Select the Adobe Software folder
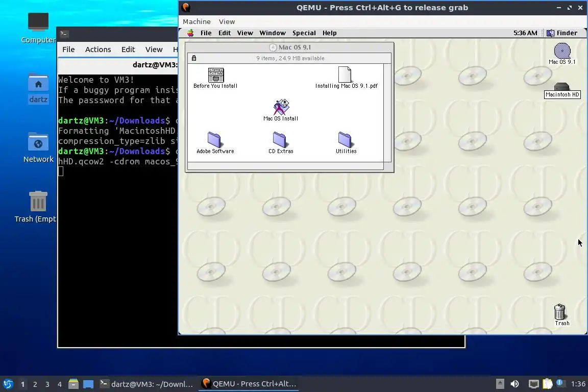The width and height of the screenshot is (588, 392). [x=215, y=139]
